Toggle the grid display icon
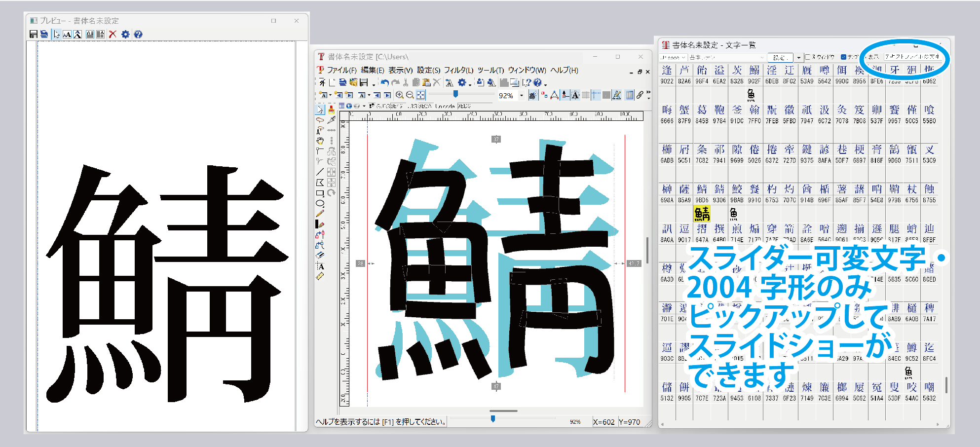 coord(586,95)
